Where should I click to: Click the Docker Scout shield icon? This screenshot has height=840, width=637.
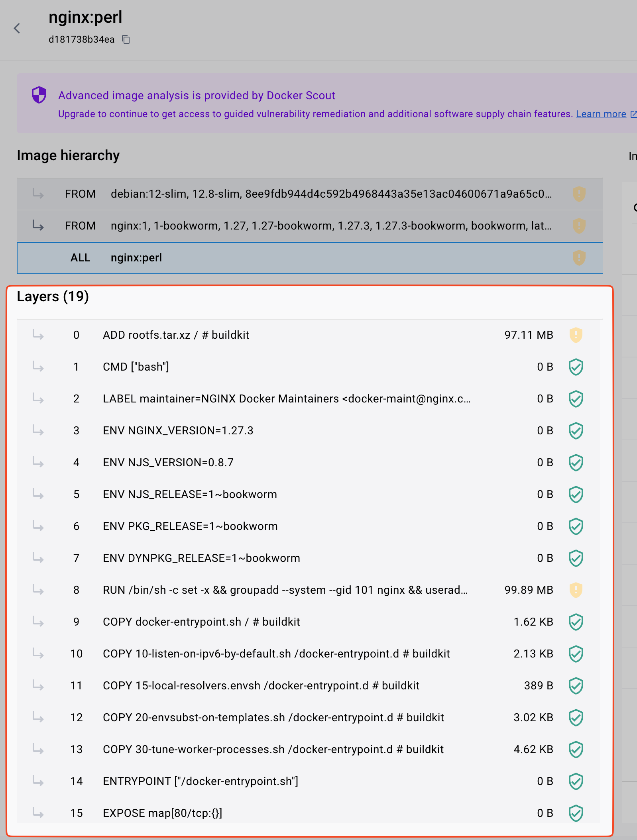tap(39, 95)
